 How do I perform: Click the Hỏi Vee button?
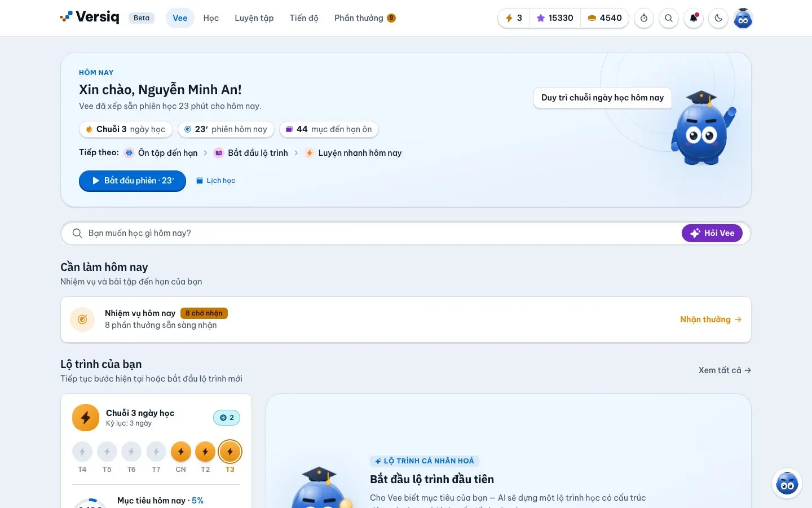pyautogui.click(x=712, y=233)
